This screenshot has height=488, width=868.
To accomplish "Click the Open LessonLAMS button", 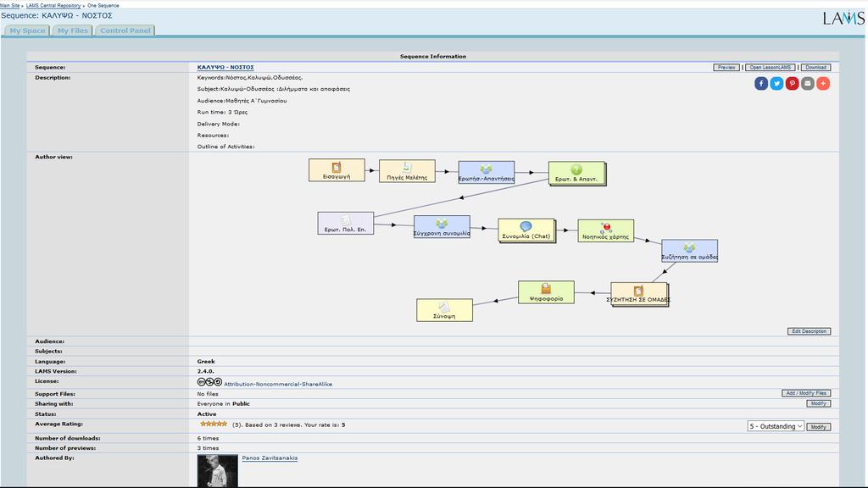I will (770, 68).
